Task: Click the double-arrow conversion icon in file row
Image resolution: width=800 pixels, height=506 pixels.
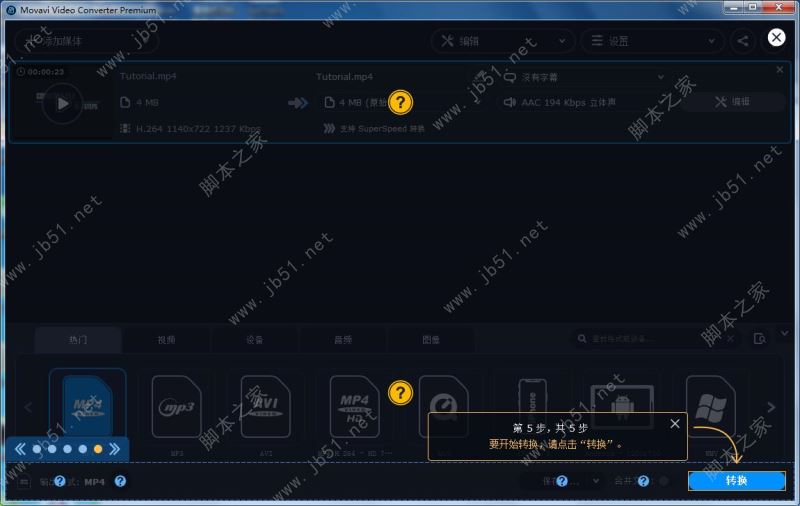Action: pyautogui.click(x=298, y=103)
